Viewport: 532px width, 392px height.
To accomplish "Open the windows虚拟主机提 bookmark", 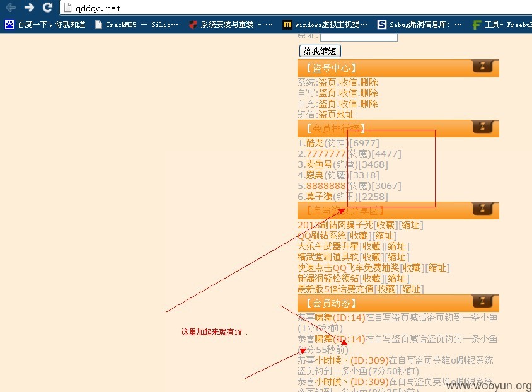I will click(325, 25).
